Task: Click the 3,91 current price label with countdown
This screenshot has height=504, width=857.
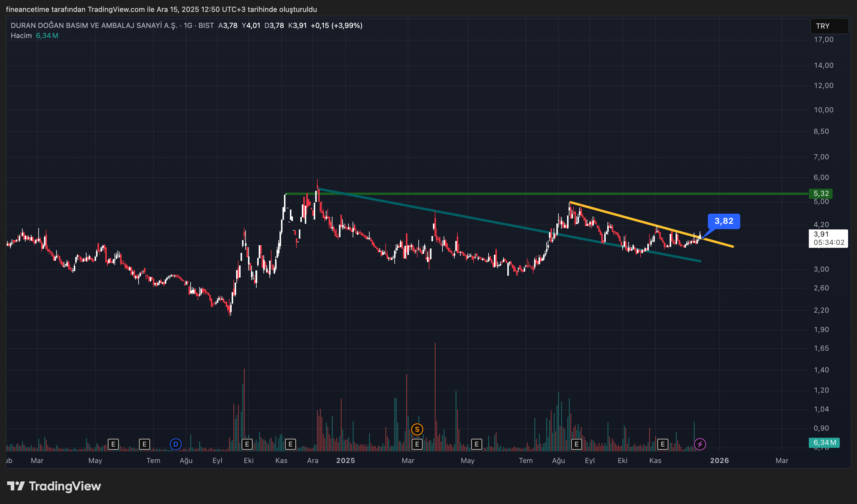Action: pos(828,238)
